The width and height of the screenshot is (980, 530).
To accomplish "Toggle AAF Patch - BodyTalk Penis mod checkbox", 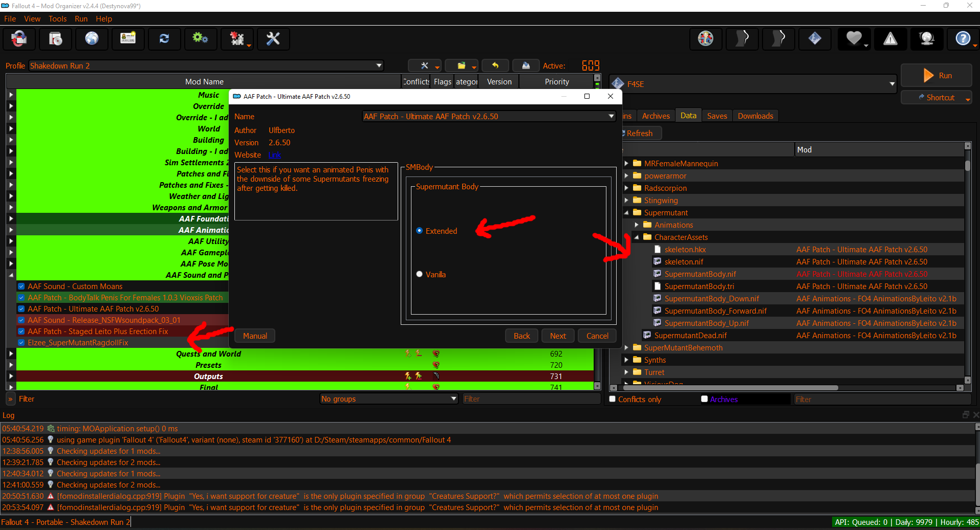I will pyautogui.click(x=21, y=298).
